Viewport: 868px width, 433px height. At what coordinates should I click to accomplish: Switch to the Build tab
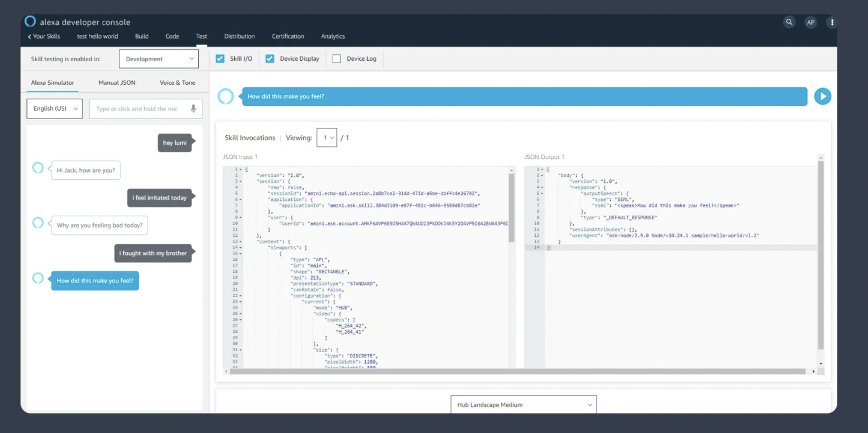coord(142,36)
